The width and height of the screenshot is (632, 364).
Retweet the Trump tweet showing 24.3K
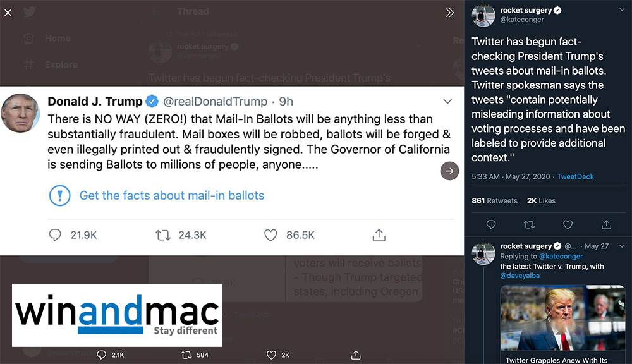pos(163,235)
